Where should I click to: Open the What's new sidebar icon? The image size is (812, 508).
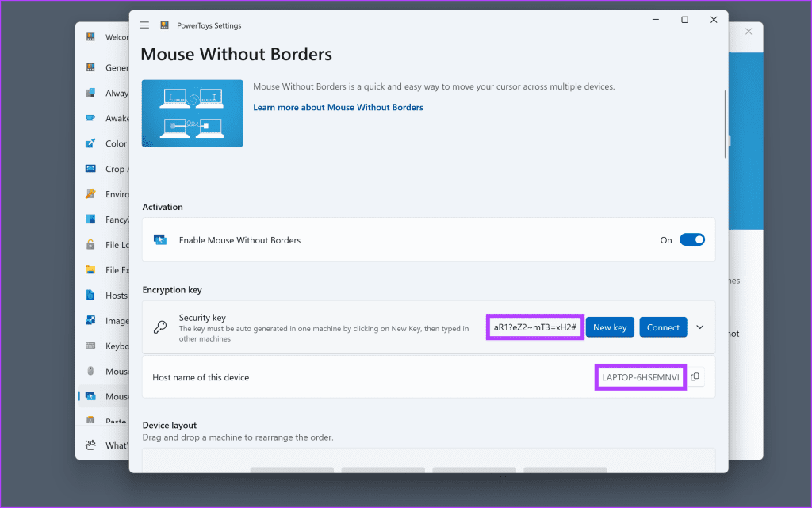click(90, 445)
